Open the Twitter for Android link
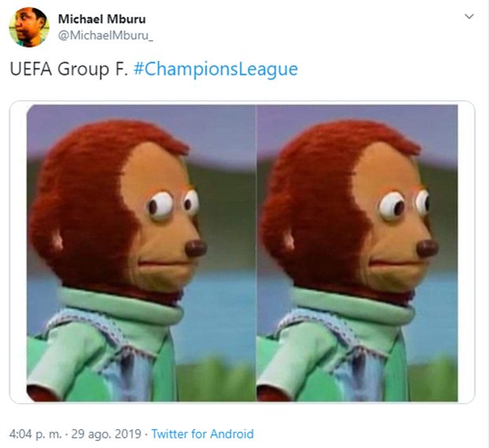The height and width of the screenshot is (448, 489). click(203, 435)
